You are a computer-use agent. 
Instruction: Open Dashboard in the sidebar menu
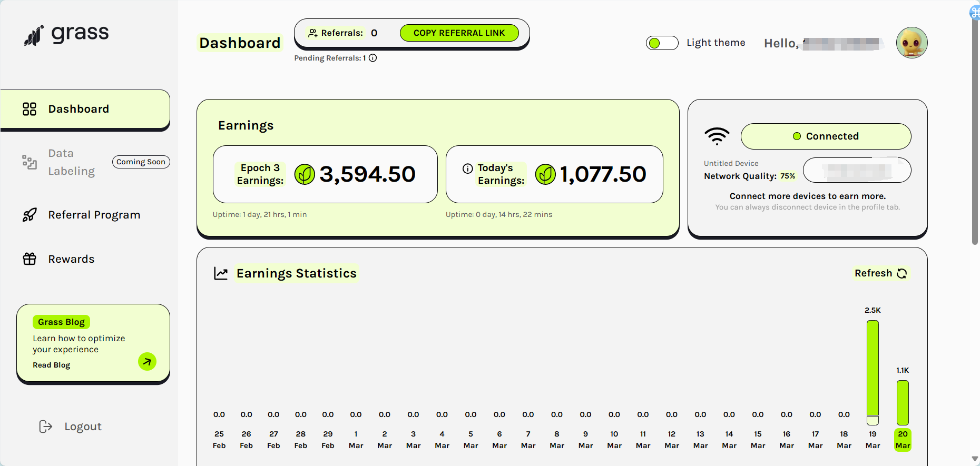pos(85,109)
